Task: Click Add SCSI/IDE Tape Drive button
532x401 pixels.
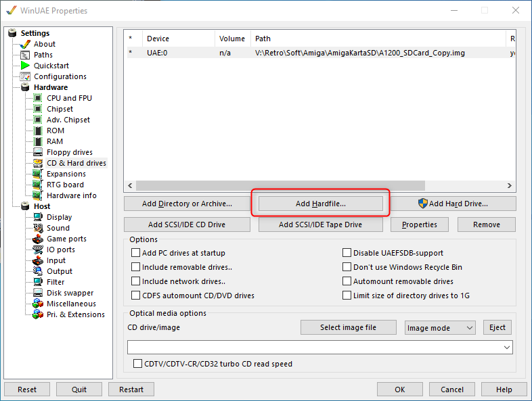Action: (x=321, y=225)
